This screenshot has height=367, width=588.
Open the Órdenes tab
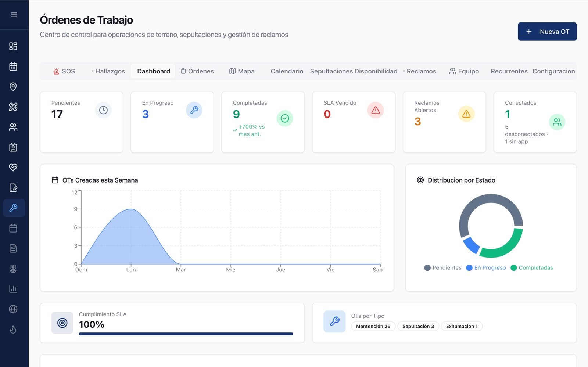tap(197, 71)
